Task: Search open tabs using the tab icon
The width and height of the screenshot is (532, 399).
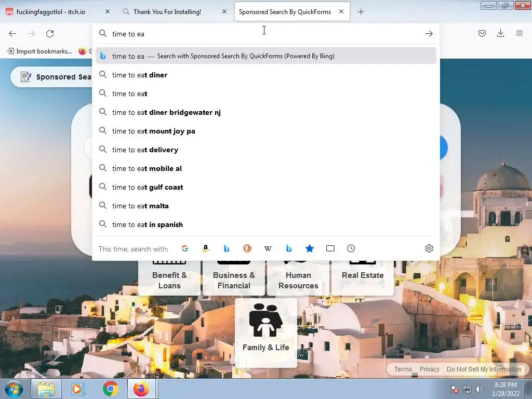Action: pyautogui.click(x=330, y=248)
